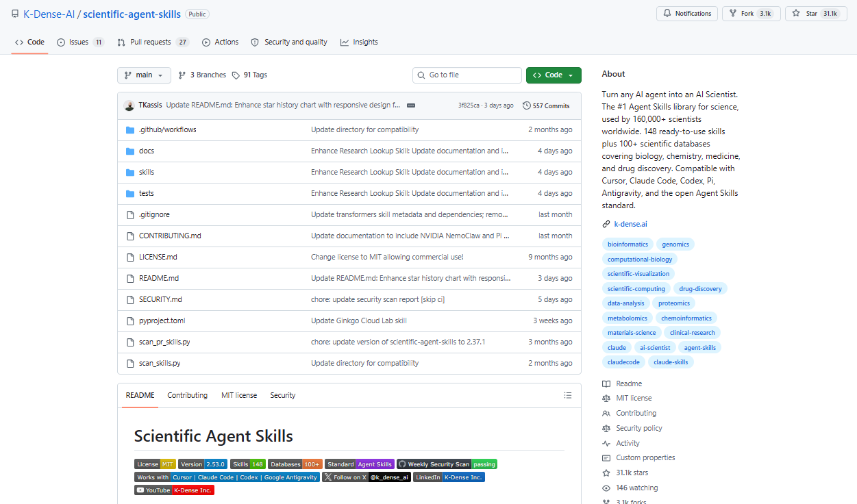Select the ai-scientist topic tag
Screen dimensions: 857x504
coord(655,347)
